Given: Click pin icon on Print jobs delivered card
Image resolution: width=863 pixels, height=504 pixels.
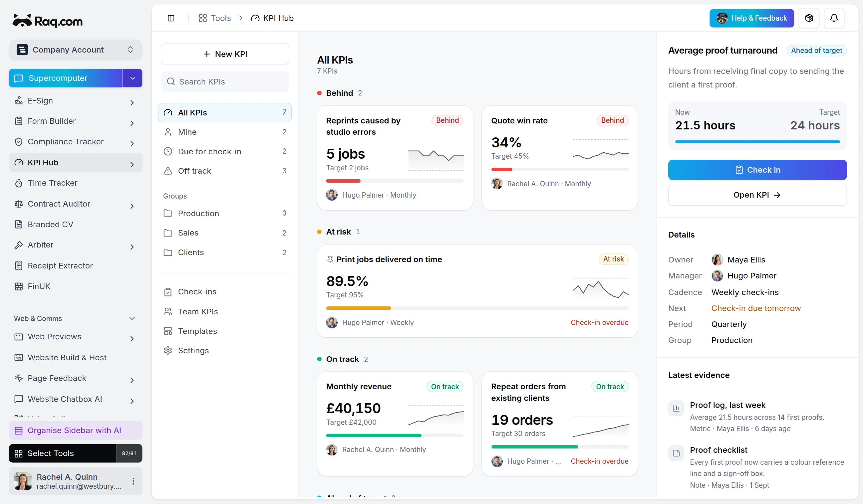Looking at the screenshot, I should click(x=330, y=259).
